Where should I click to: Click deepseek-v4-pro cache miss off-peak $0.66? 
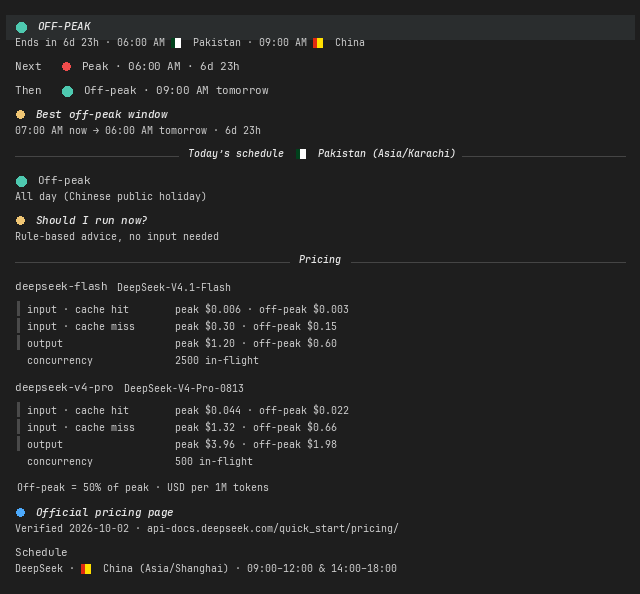295,427
